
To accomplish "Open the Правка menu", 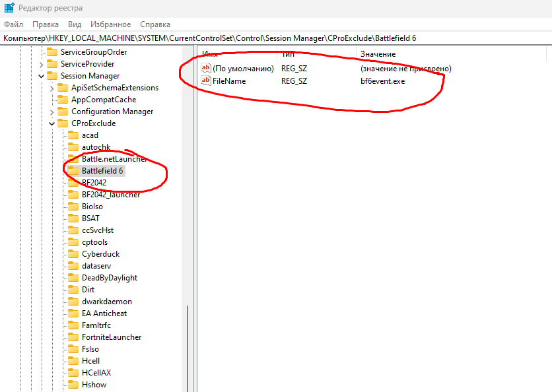I will point(46,24).
